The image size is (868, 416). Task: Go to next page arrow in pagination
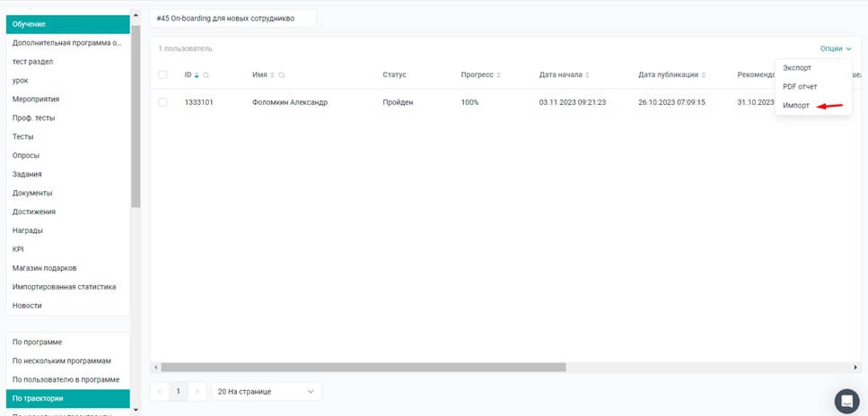click(198, 392)
